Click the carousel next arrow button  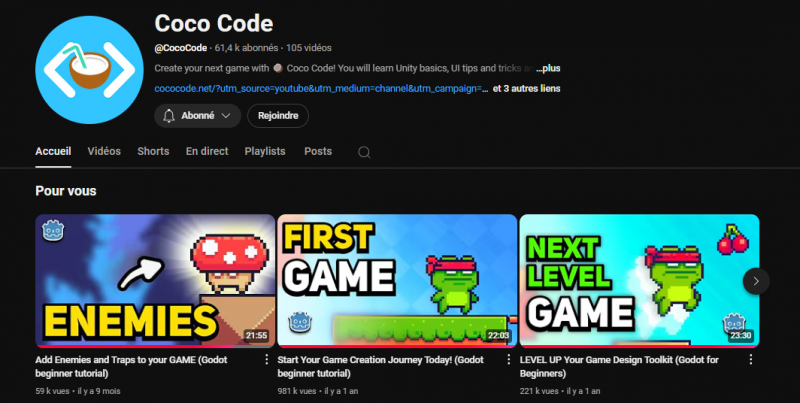pyautogui.click(x=756, y=281)
